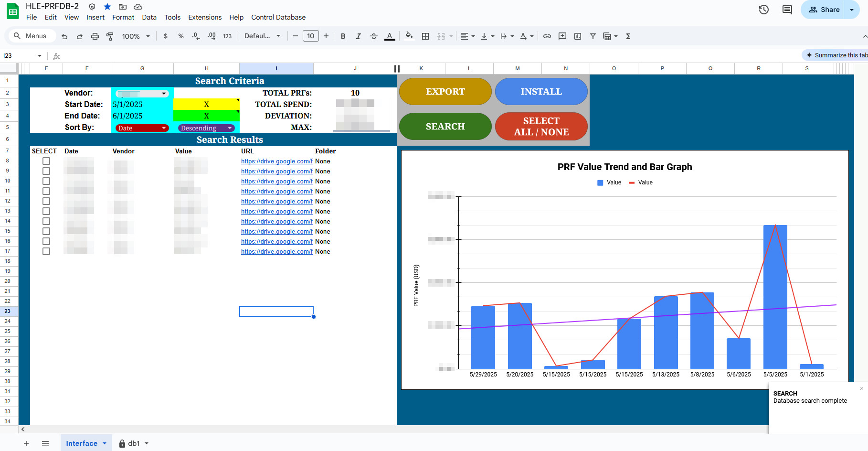Click Add sheet plus icon
Image resolution: width=868 pixels, height=451 pixels.
point(26,443)
